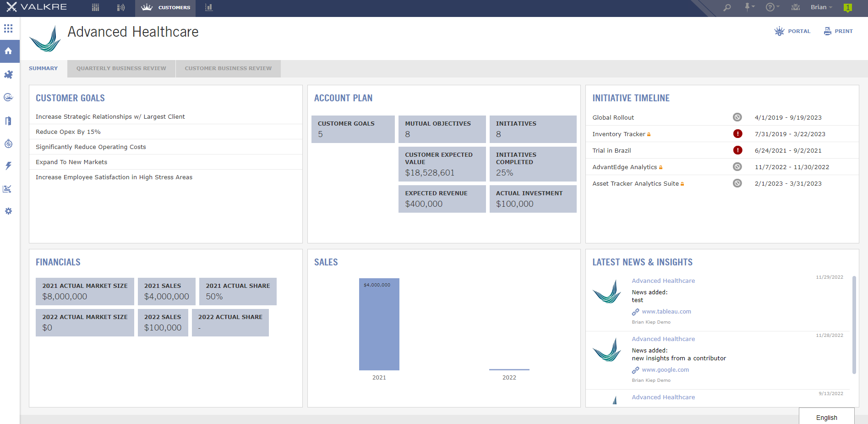Image resolution: width=868 pixels, height=424 pixels.
Task: Select the Initiatives Completed 25% tile
Action: coord(533,164)
